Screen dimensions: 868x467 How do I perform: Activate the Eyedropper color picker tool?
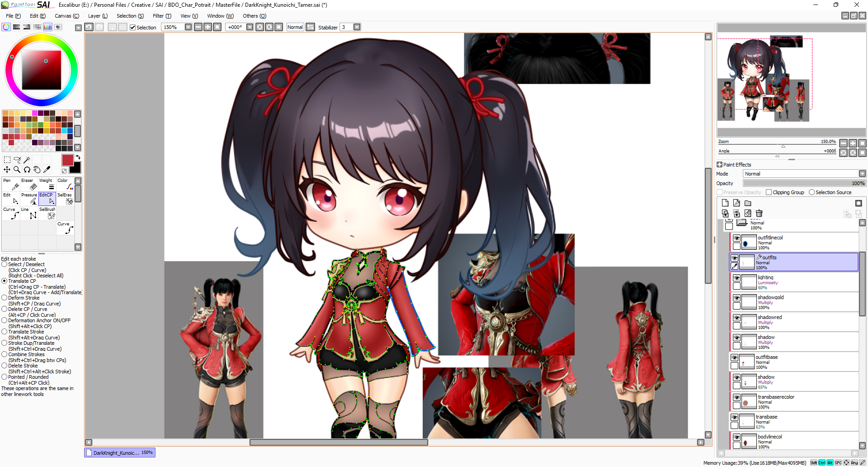pyautogui.click(x=47, y=170)
